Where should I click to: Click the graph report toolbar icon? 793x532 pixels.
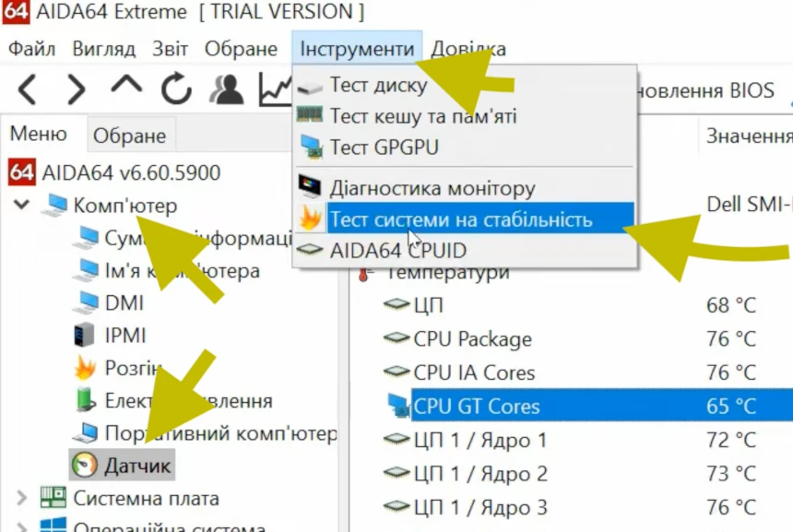click(275, 89)
